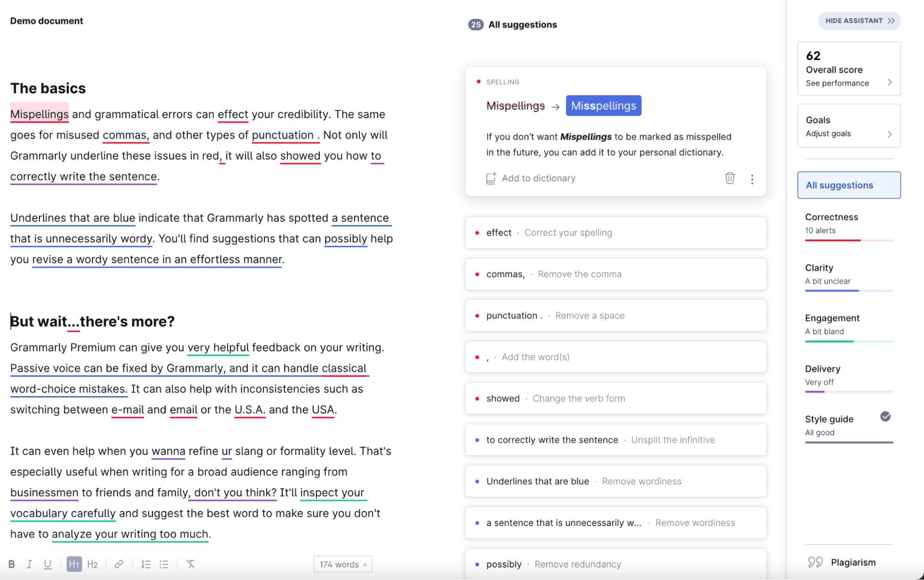Select the H2 heading style icon
Screen dimensions: 924x580
[x=92, y=564]
